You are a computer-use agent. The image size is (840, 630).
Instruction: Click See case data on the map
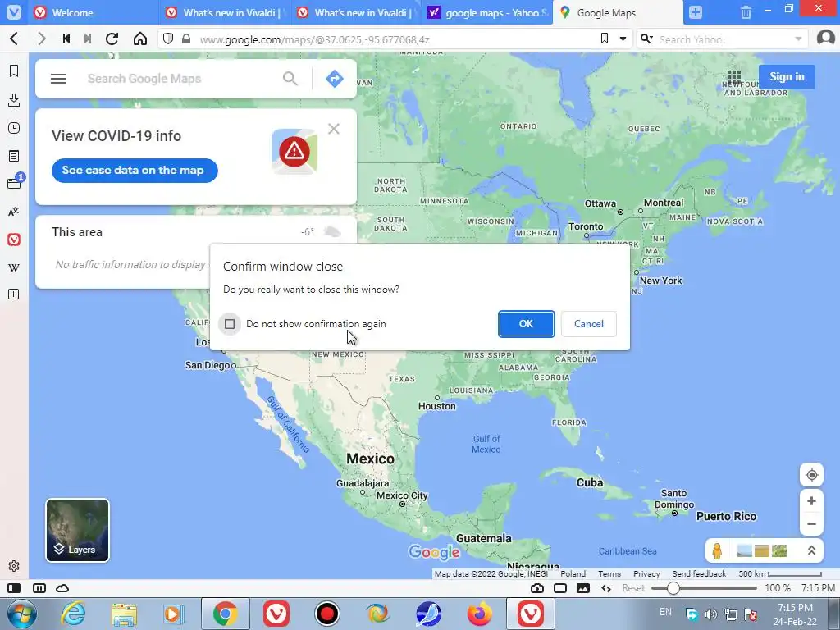click(x=135, y=171)
